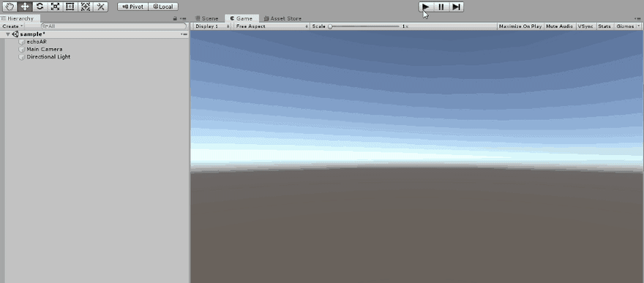
Task: Start Play mode with the Play button
Action: [x=426, y=7]
